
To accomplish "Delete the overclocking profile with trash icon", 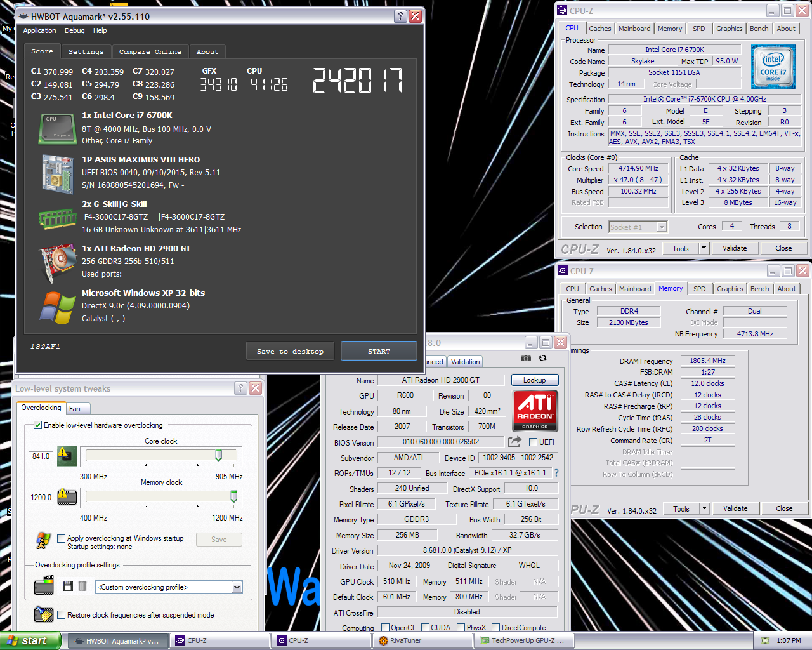I will tap(82, 586).
